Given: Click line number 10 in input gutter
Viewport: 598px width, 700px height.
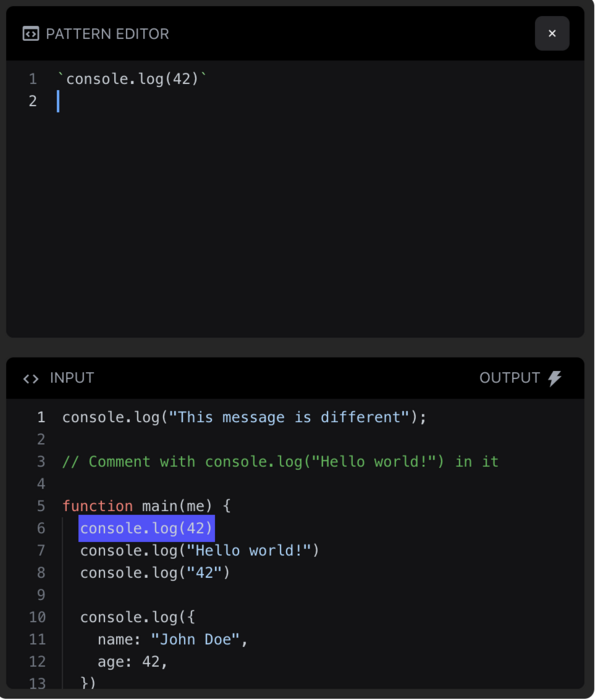Looking at the screenshot, I should click(37, 617).
